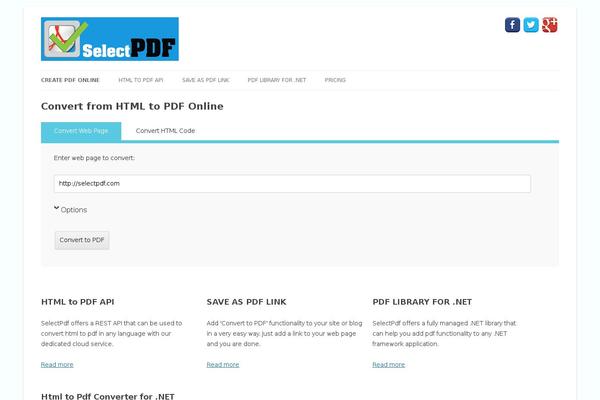This screenshot has width=600, height=400.
Task: Expand the Options chevron
Action: [56, 209]
